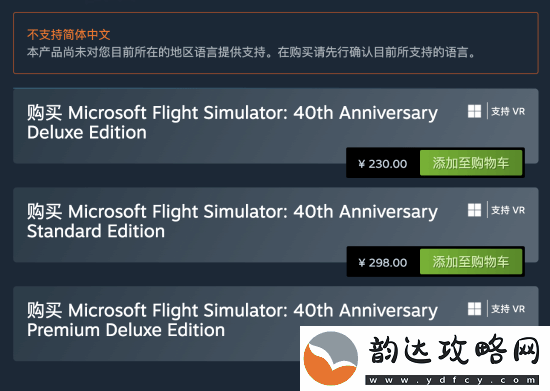This screenshot has width=550, height=391.
Task: Click the ¥ 230.00 price tag
Action: pyautogui.click(x=383, y=164)
